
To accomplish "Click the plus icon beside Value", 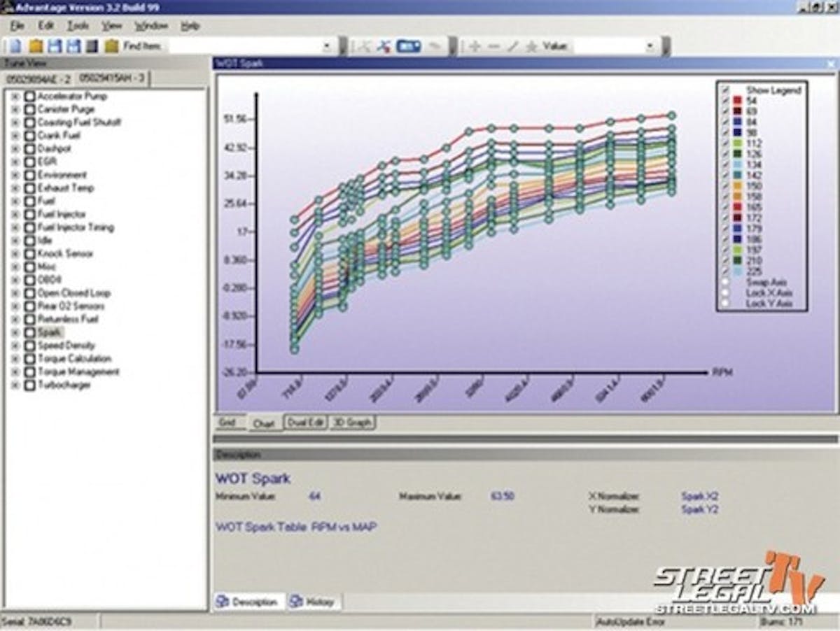I will pyautogui.click(x=475, y=46).
